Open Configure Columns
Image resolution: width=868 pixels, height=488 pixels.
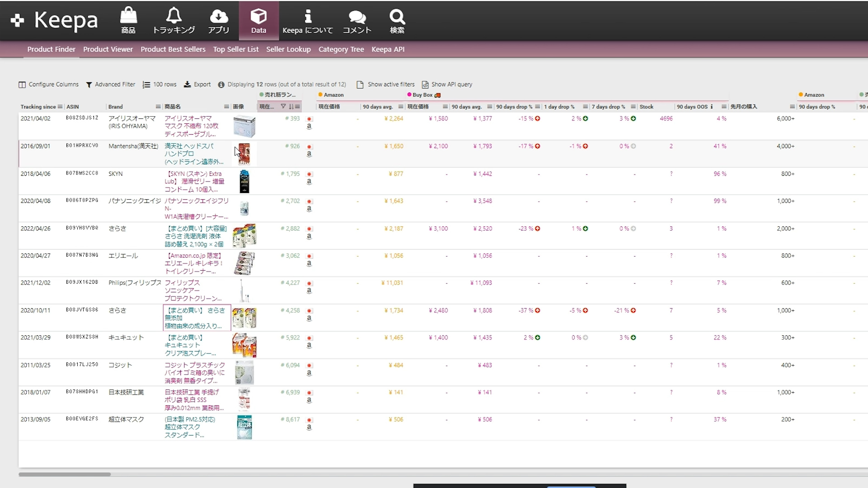pyautogui.click(x=48, y=84)
